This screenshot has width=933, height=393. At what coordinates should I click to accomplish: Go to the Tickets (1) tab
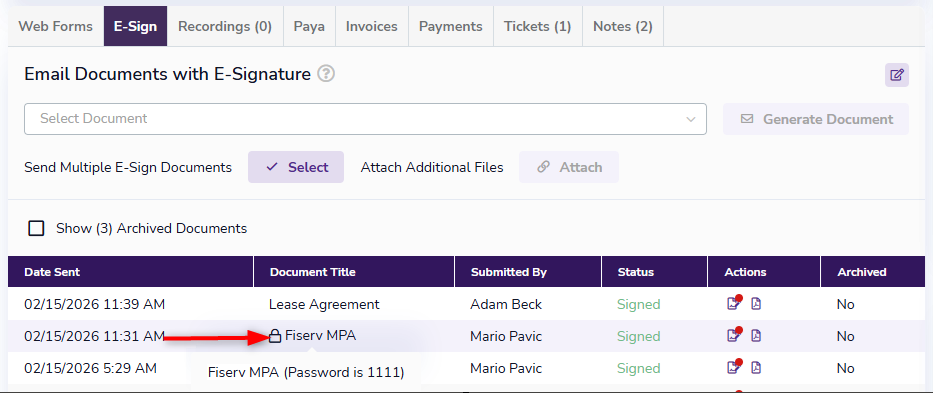[x=538, y=26]
